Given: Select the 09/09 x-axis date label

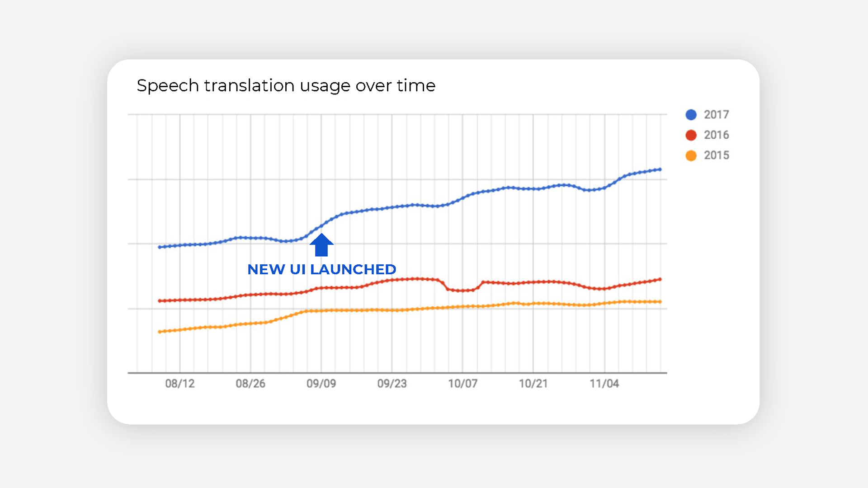Looking at the screenshot, I should click(321, 384).
